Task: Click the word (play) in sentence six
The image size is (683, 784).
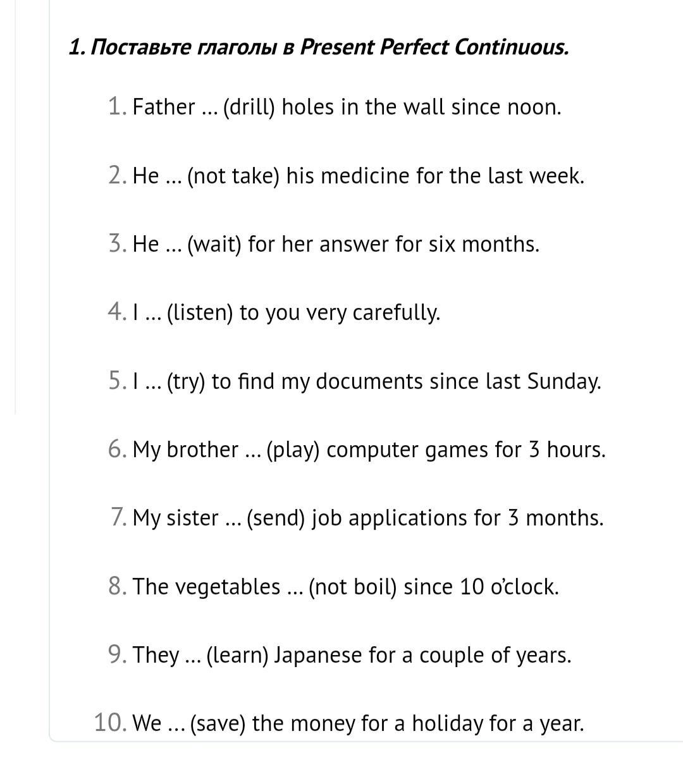Action: click(293, 450)
